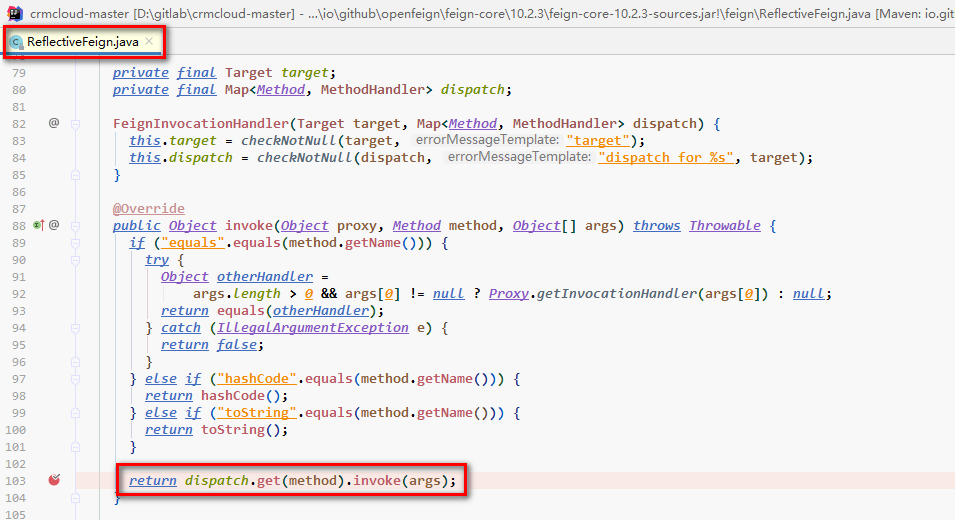Click the Method type in Map on line 80

[281, 90]
